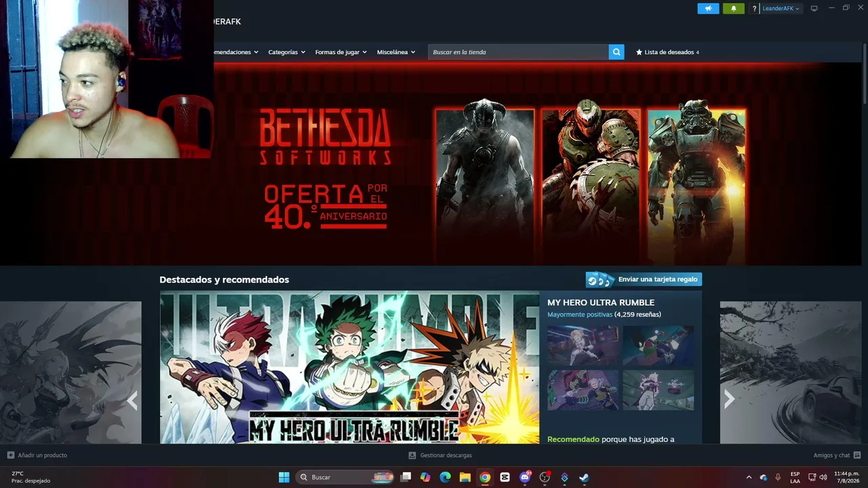Show hidden system tray icons
The width and height of the screenshot is (868, 488).
(749, 477)
